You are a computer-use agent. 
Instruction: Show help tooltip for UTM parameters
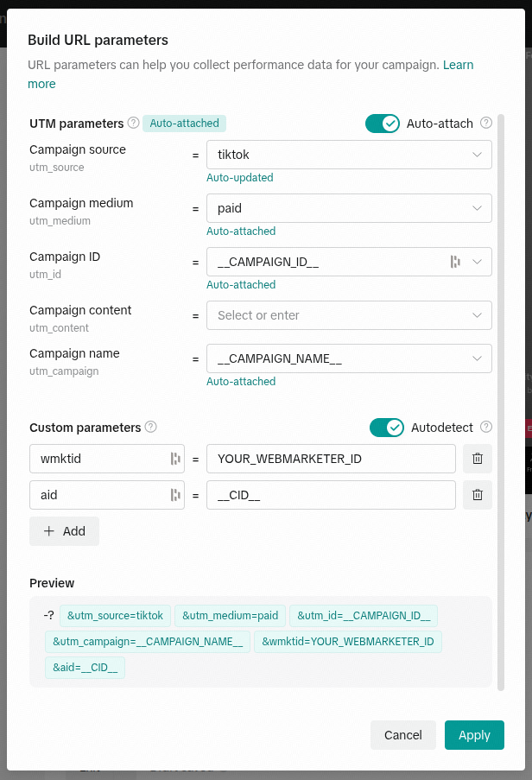point(133,123)
